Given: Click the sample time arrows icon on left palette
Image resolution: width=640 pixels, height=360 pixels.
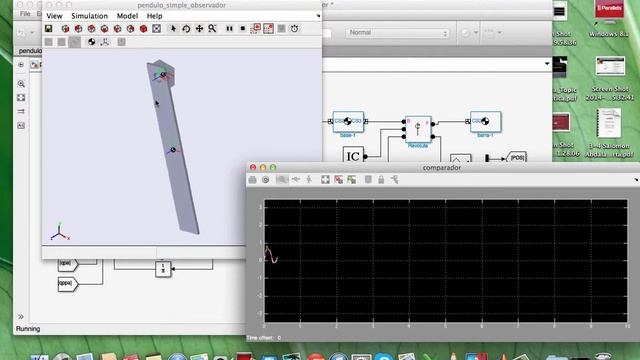Looking at the screenshot, I should [21, 111].
